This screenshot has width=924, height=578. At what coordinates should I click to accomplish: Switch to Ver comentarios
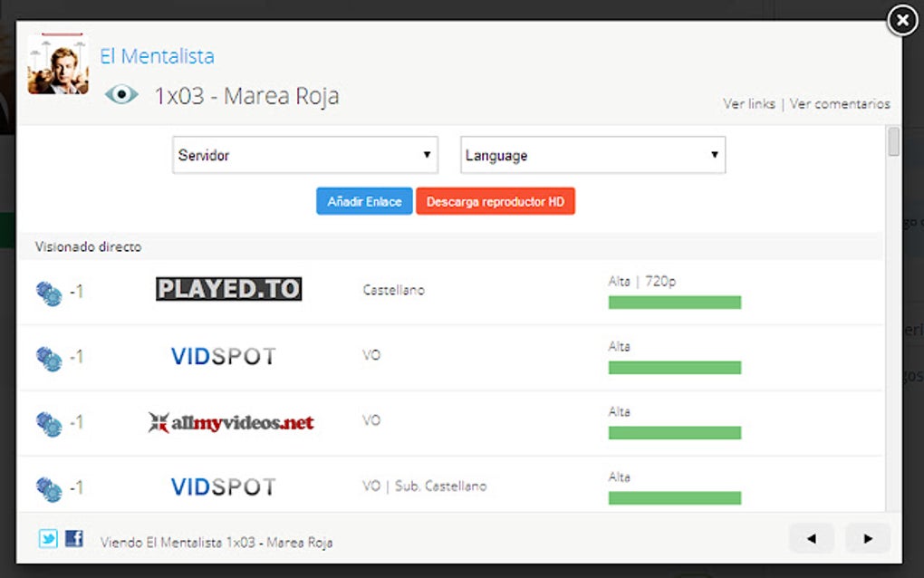[840, 103]
